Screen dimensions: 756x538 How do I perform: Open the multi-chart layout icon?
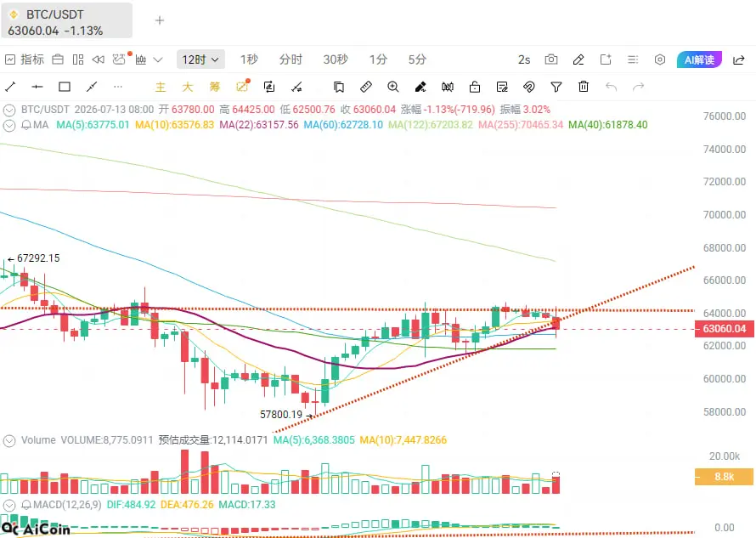tap(77, 59)
